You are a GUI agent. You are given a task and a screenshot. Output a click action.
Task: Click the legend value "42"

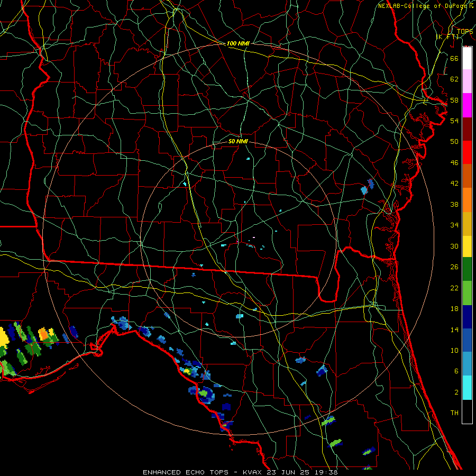(x=454, y=184)
